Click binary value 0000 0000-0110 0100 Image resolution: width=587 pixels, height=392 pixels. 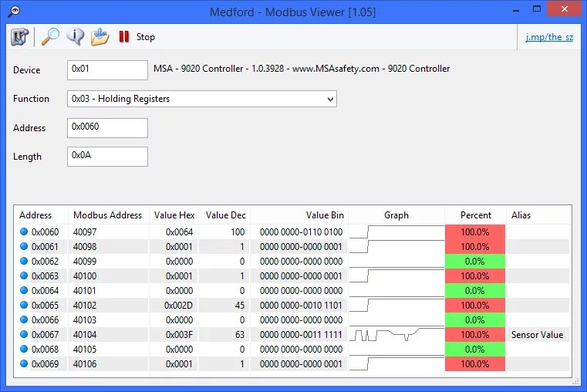(301, 232)
